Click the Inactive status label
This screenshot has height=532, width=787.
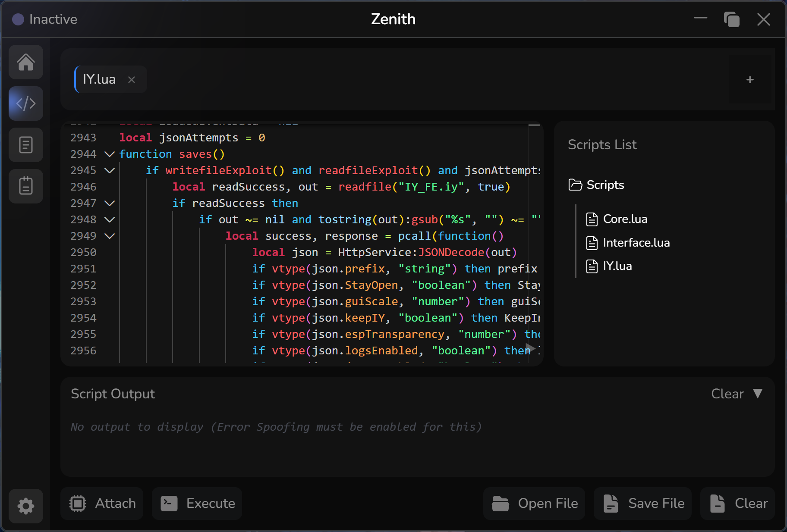pyautogui.click(x=53, y=19)
